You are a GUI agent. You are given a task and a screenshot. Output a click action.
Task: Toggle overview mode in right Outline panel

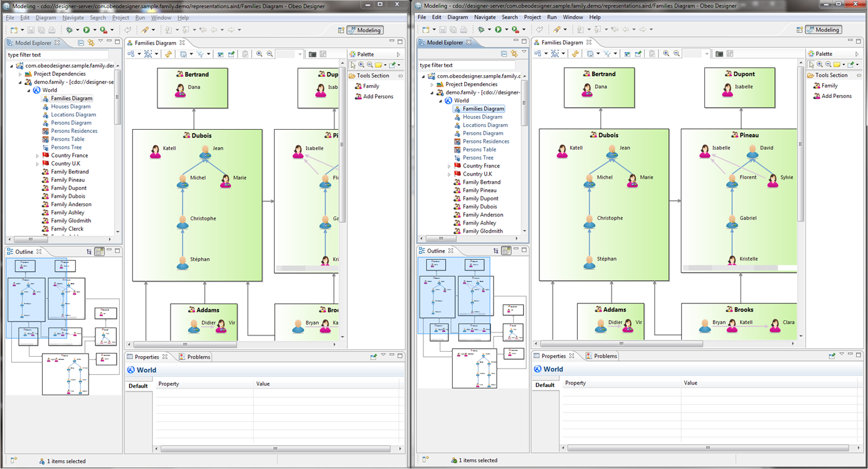(506, 251)
